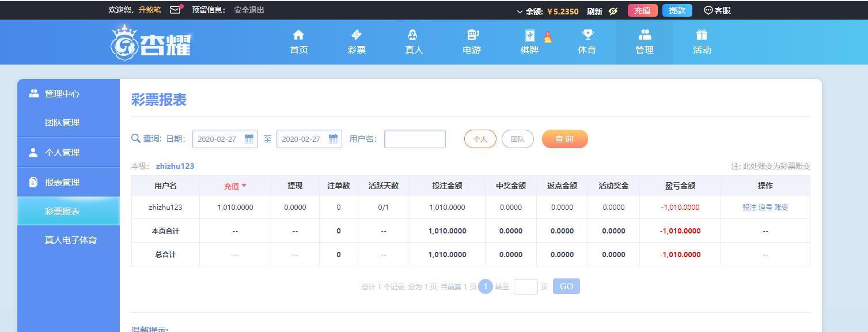Click the 用户名 input field
Image resolution: width=868 pixels, height=332 pixels.
pyautogui.click(x=415, y=139)
